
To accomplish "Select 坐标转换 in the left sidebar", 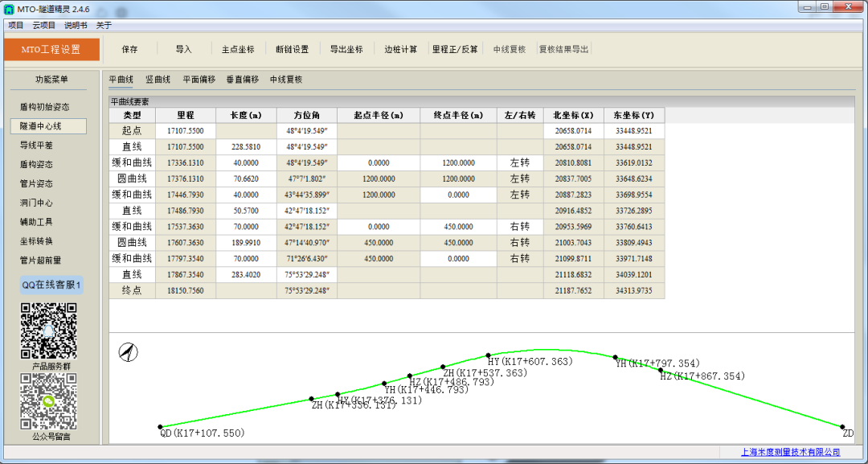I will [x=36, y=241].
